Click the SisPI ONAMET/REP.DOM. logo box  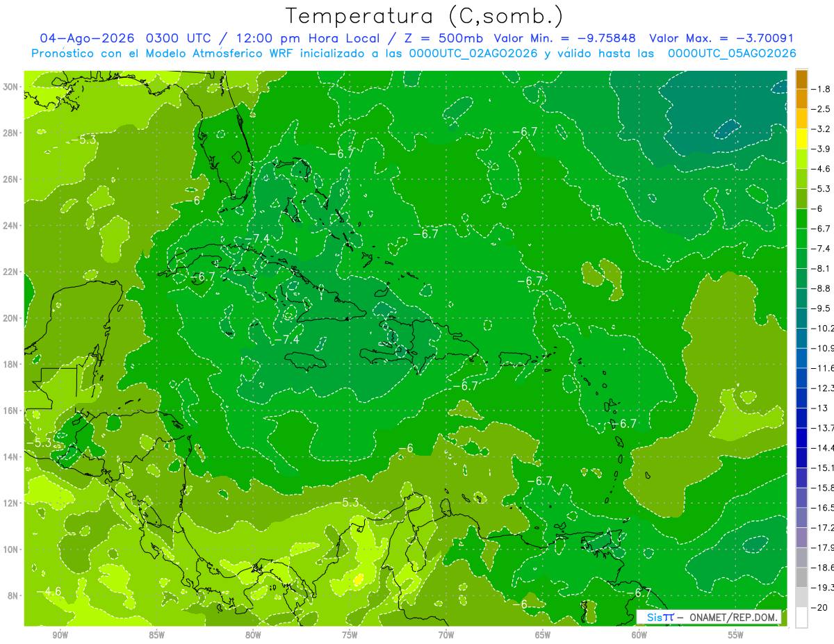[x=709, y=617]
